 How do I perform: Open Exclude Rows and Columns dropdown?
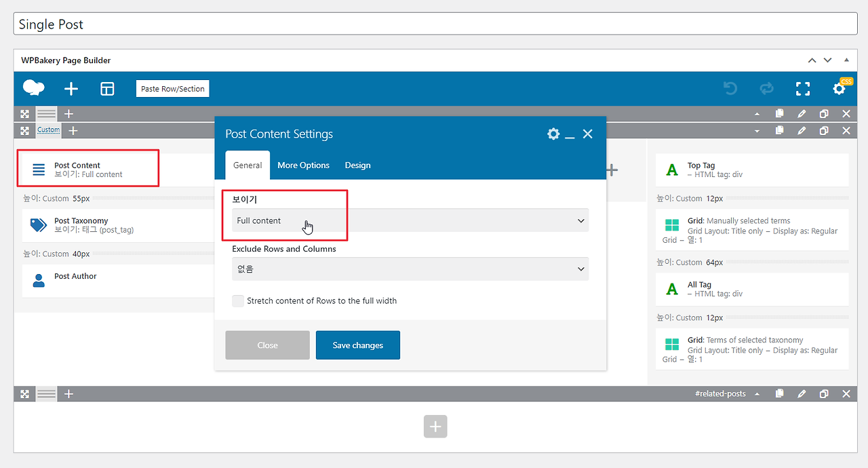pos(410,269)
